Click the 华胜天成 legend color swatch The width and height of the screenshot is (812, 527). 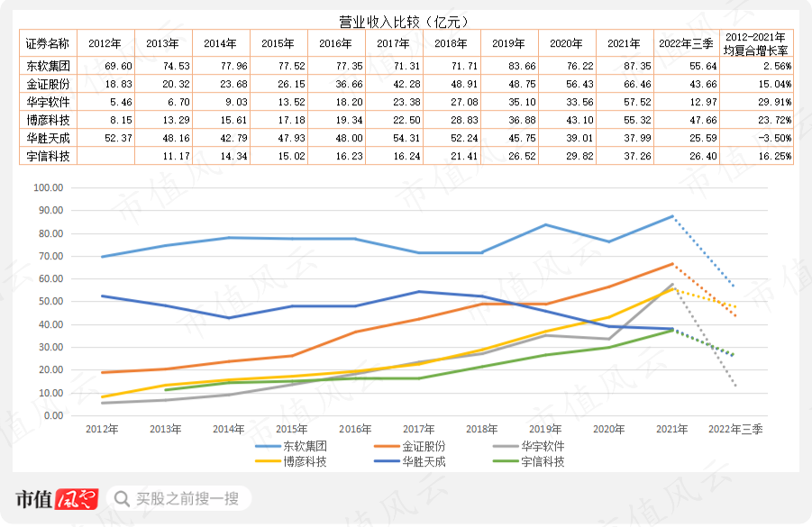(387, 461)
